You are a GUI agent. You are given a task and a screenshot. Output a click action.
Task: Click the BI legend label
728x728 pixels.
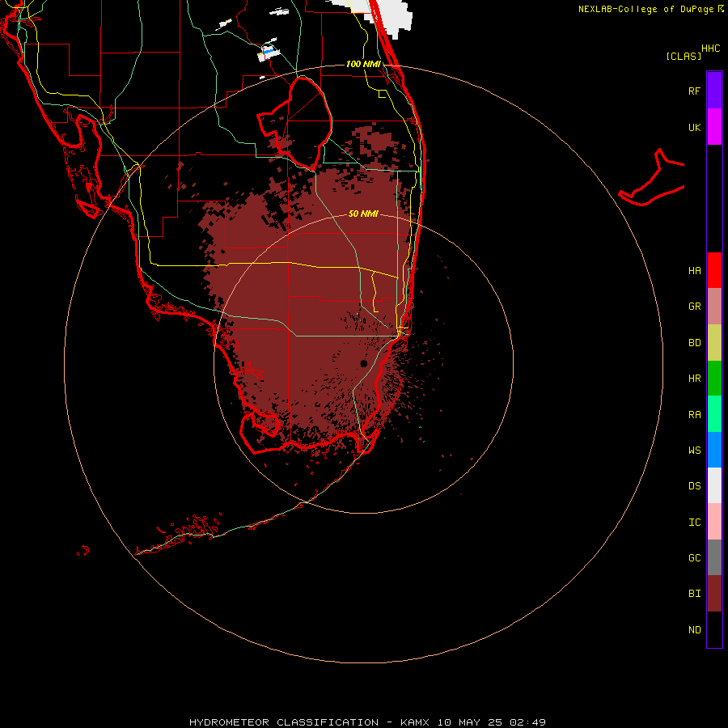pos(694,594)
